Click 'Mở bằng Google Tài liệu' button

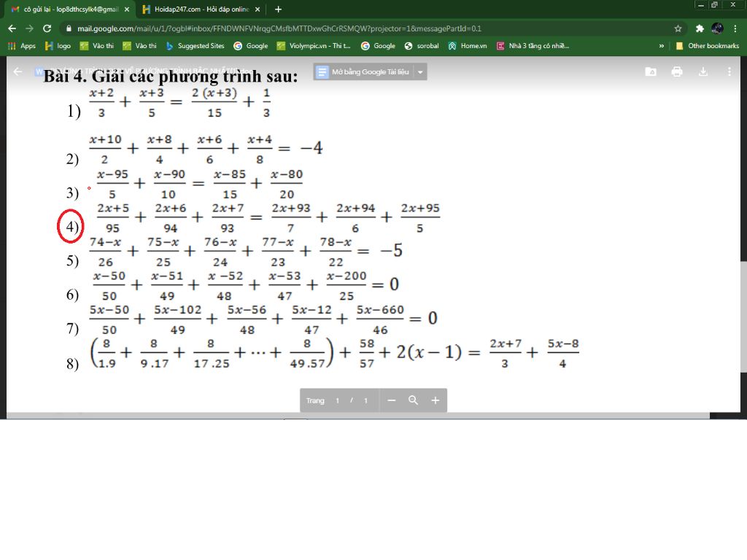pos(363,72)
